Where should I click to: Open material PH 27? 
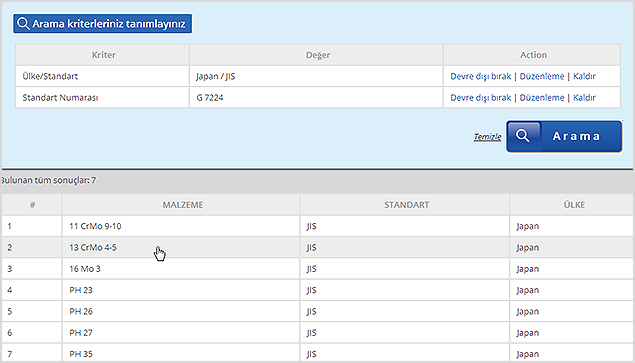[x=81, y=333]
